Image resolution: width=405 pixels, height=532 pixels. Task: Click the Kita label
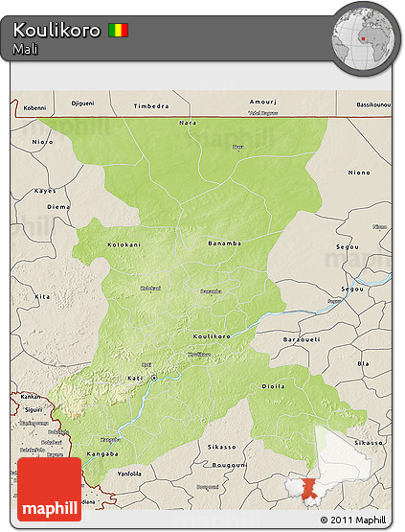42,296
